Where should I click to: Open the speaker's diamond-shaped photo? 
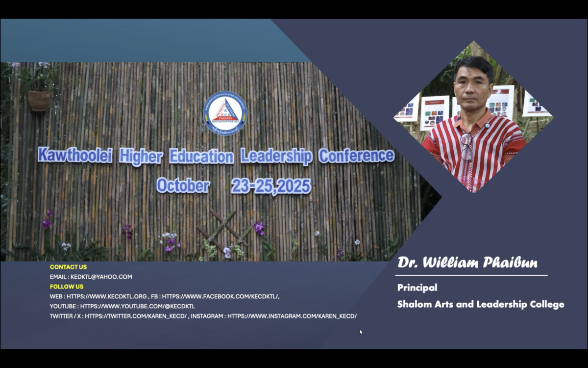coord(473,117)
